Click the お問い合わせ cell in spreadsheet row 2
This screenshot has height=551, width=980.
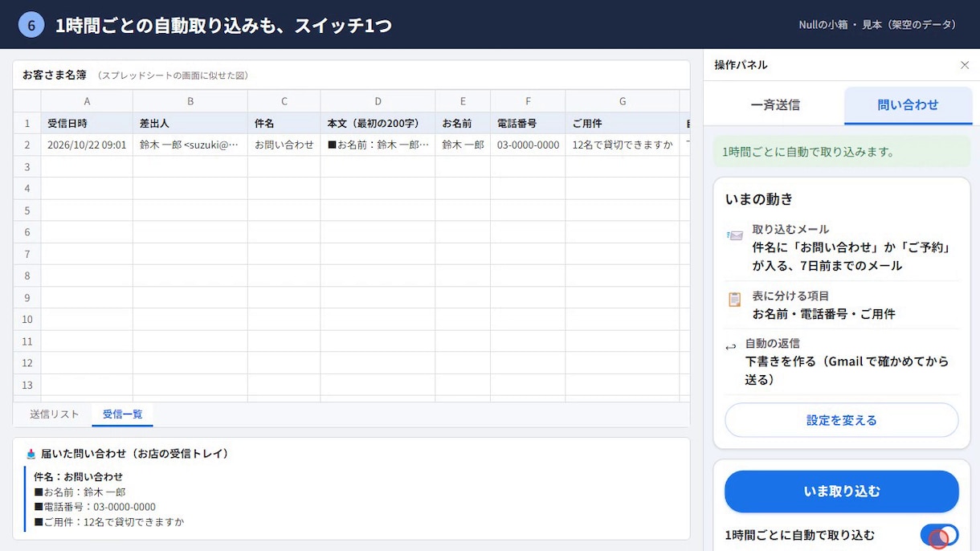click(x=284, y=145)
